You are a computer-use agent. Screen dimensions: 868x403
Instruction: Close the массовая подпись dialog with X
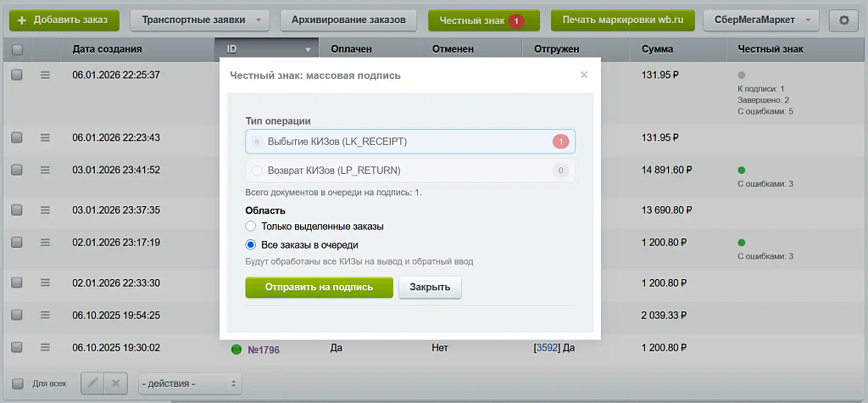point(584,75)
